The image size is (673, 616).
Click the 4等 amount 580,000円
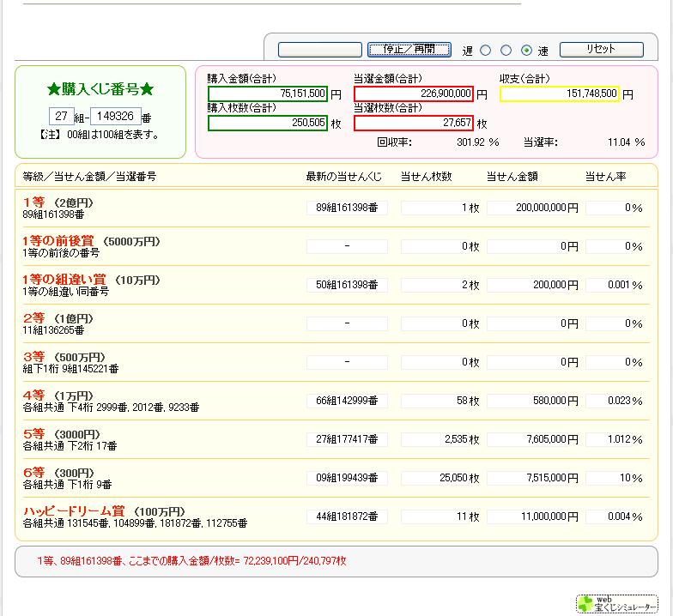533,401
